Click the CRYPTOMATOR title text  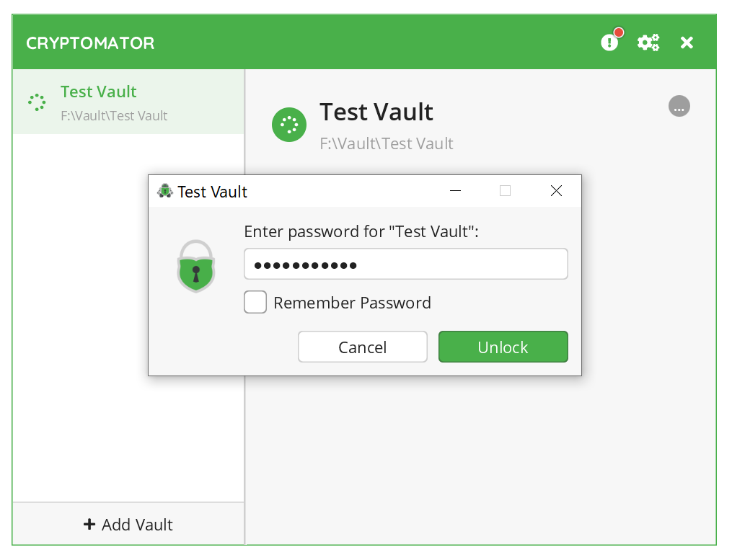pos(90,43)
